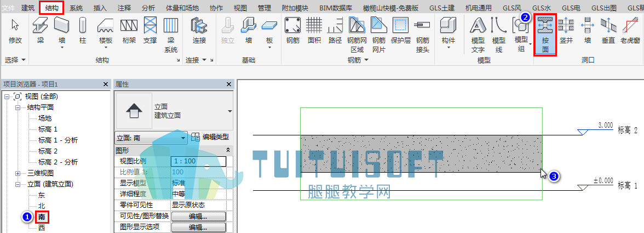Choose the structural Beam (梁) tool
Viewport: 644px width, 233px height.
(x=41, y=31)
